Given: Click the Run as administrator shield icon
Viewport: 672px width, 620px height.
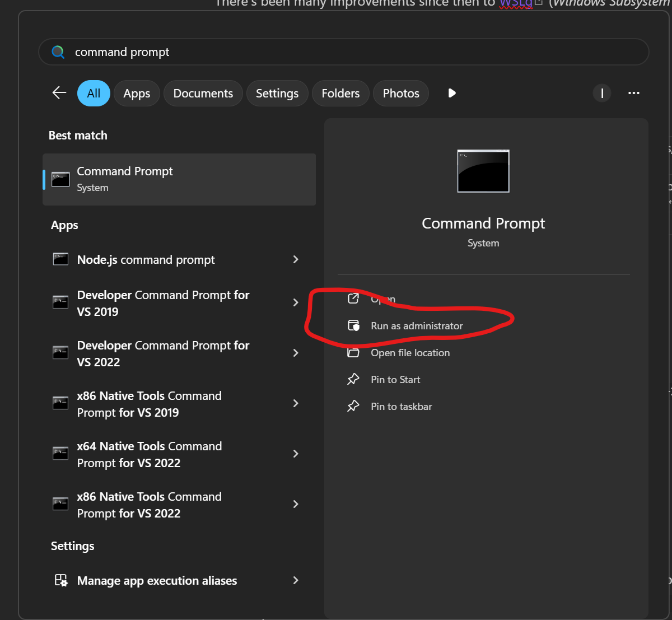Looking at the screenshot, I should [353, 326].
